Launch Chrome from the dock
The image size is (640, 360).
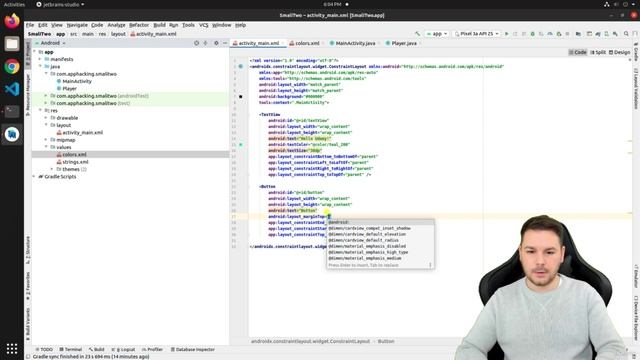12,66
